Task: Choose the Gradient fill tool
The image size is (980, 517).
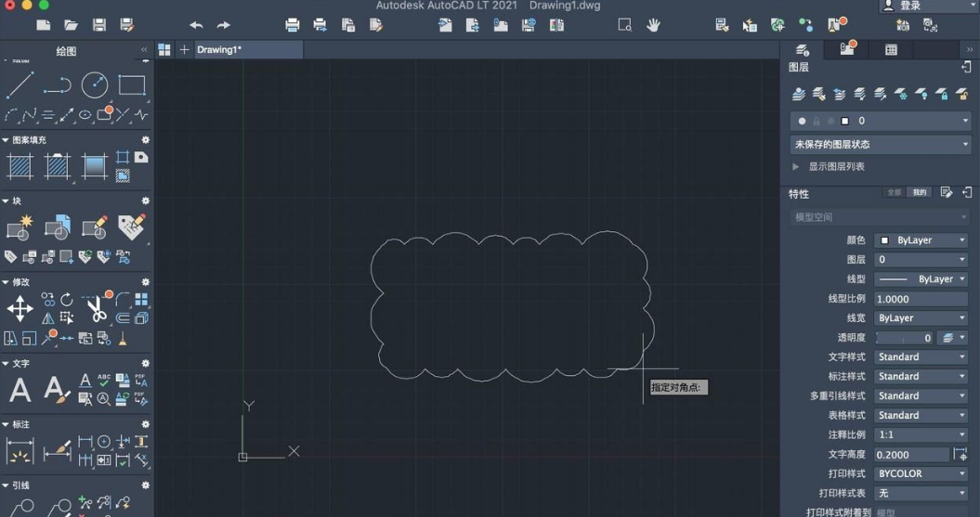Action: (x=95, y=167)
